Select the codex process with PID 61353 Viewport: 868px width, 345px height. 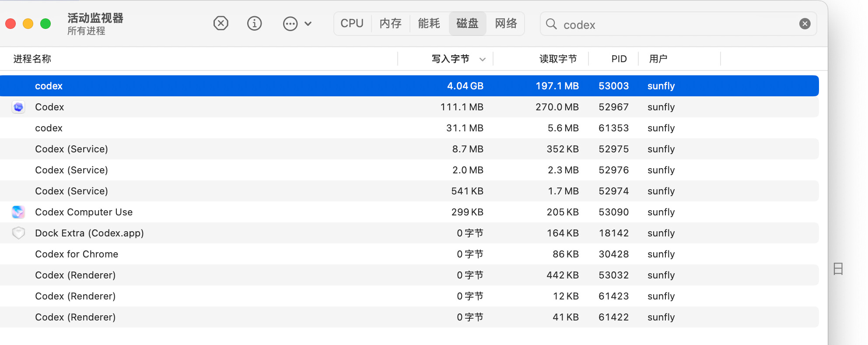409,128
